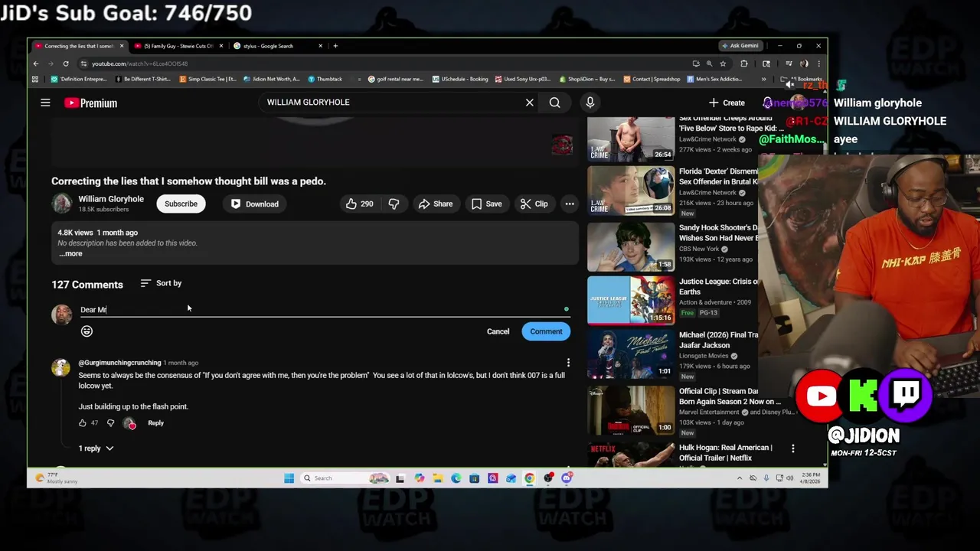Open the emoji picker under comment box
The image size is (980, 551).
87,331
